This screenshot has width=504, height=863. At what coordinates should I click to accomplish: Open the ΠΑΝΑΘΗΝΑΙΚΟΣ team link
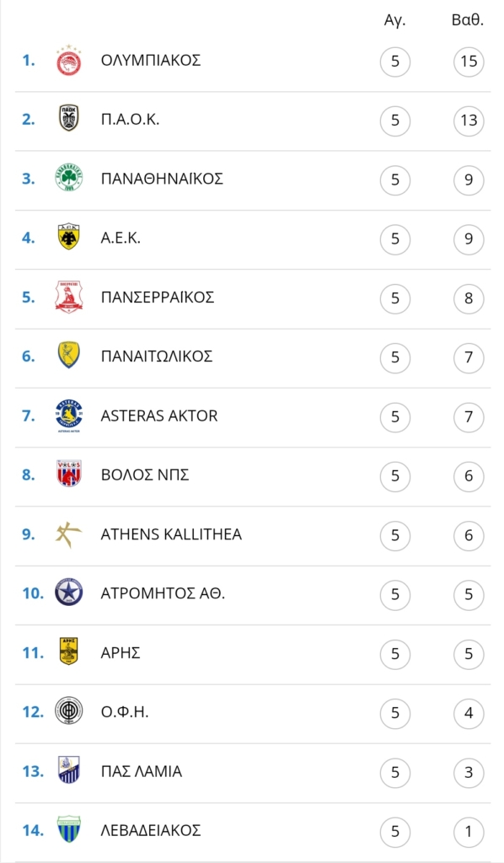pos(162,179)
